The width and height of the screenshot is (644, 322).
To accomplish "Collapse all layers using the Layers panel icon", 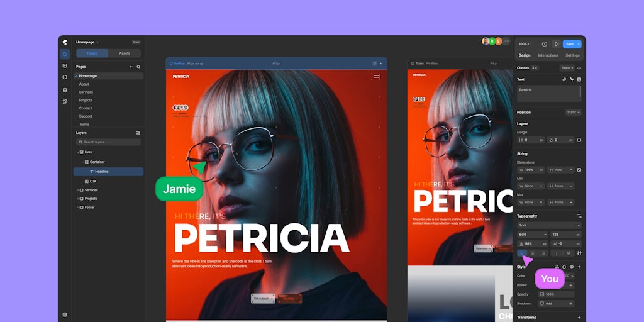I will pyautogui.click(x=138, y=133).
